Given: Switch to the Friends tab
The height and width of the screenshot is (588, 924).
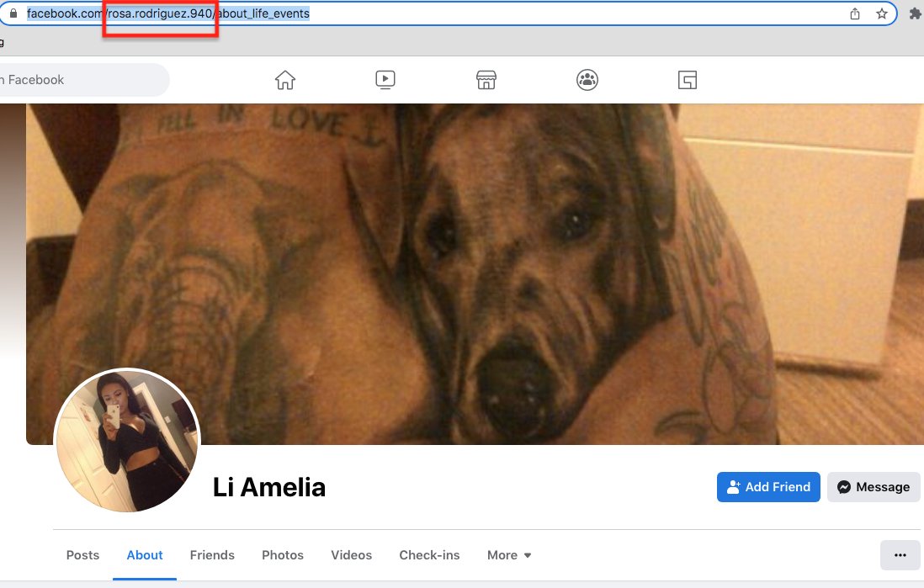Looking at the screenshot, I should click(212, 555).
